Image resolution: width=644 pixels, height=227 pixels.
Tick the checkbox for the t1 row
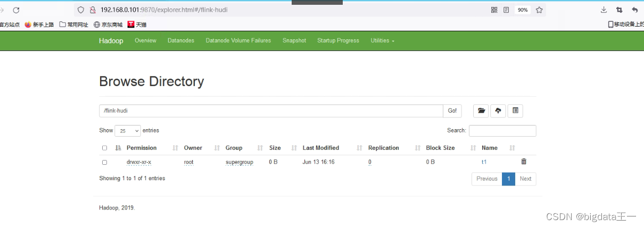(105, 162)
